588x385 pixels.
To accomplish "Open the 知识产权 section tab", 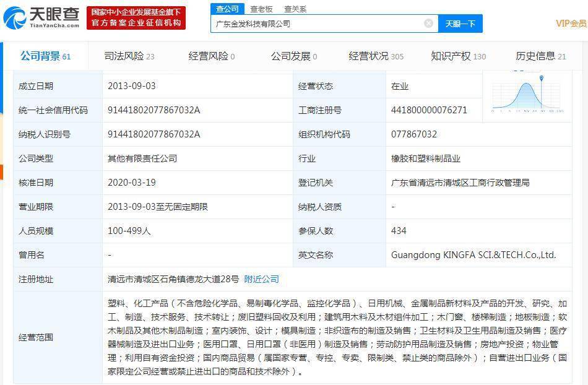I will click(458, 56).
